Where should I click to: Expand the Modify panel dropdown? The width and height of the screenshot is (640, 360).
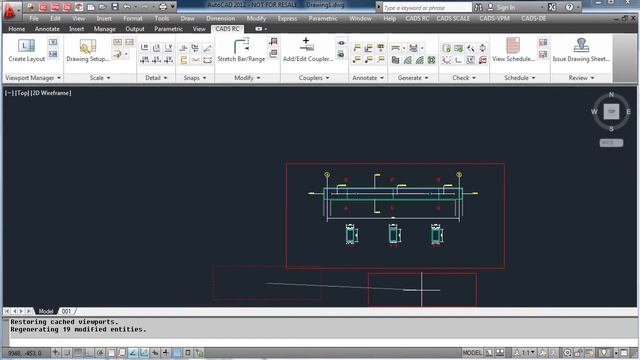click(247, 78)
